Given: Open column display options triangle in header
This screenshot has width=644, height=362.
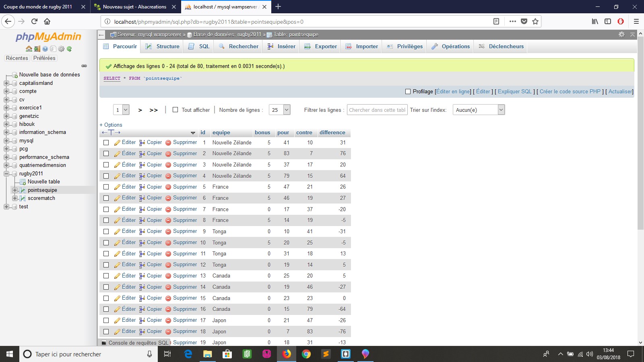Looking at the screenshot, I should pyautogui.click(x=193, y=133).
